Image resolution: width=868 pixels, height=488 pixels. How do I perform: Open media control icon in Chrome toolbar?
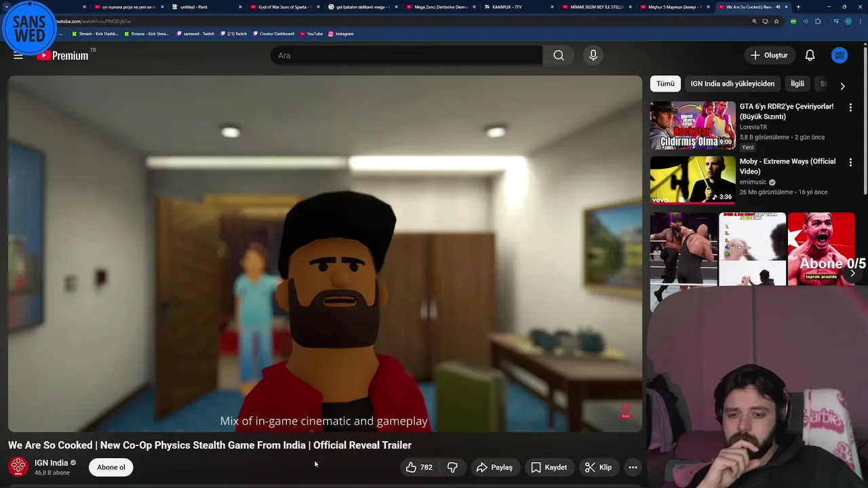point(836,21)
